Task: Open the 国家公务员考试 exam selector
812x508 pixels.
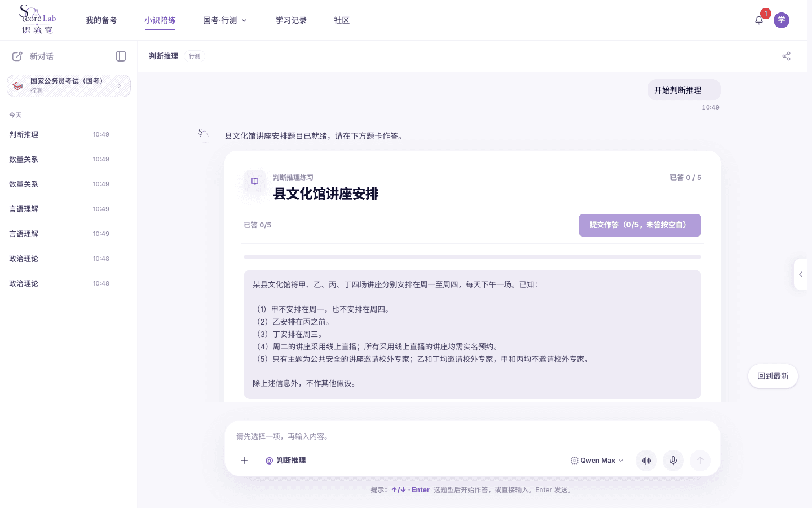Action: coord(69,86)
